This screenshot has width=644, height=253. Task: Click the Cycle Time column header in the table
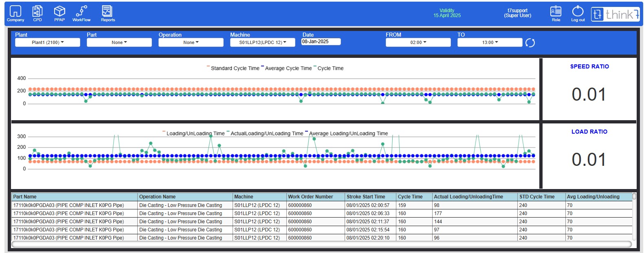pos(414,197)
